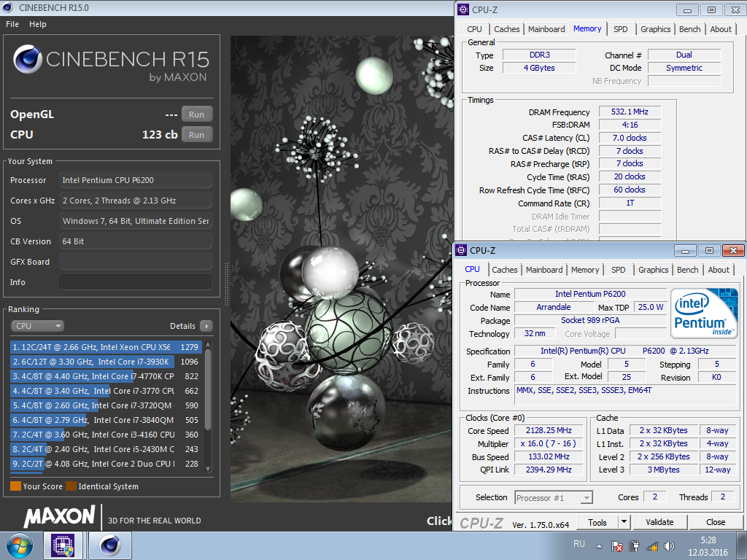Select the CPU-Z taskbar icon
The width and height of the screenshot is (747, 560).
tap(63, 545)
